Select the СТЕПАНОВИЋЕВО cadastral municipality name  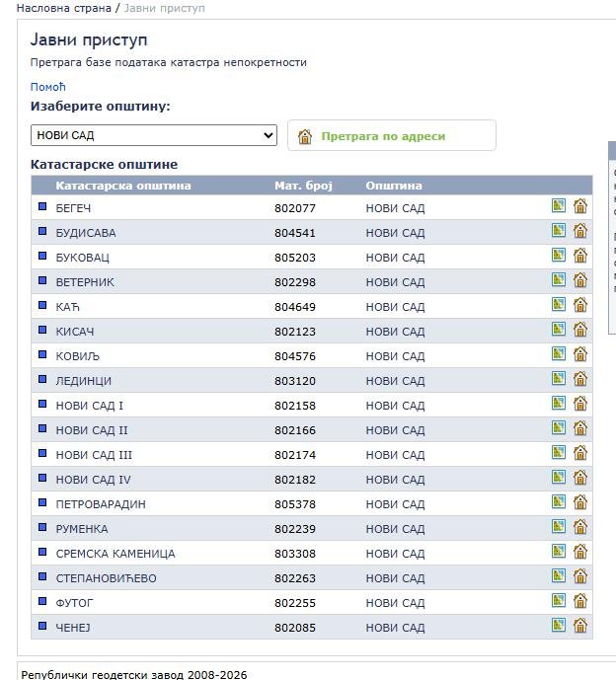(x=106, y=578)
